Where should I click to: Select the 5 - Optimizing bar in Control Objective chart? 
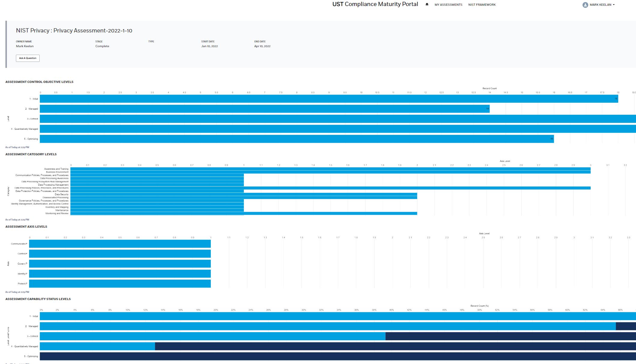[x=297, y=139]
